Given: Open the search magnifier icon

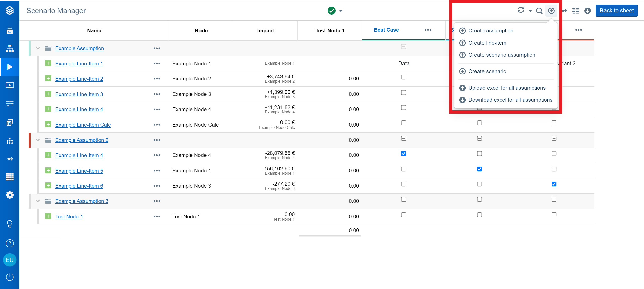Looking at the screenshot, I should pos(539,11).
